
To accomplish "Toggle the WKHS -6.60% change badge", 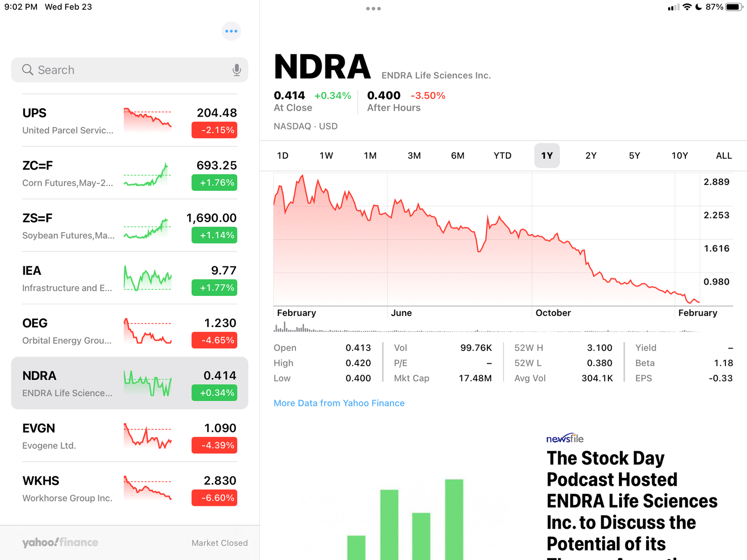I will point(214,498).
